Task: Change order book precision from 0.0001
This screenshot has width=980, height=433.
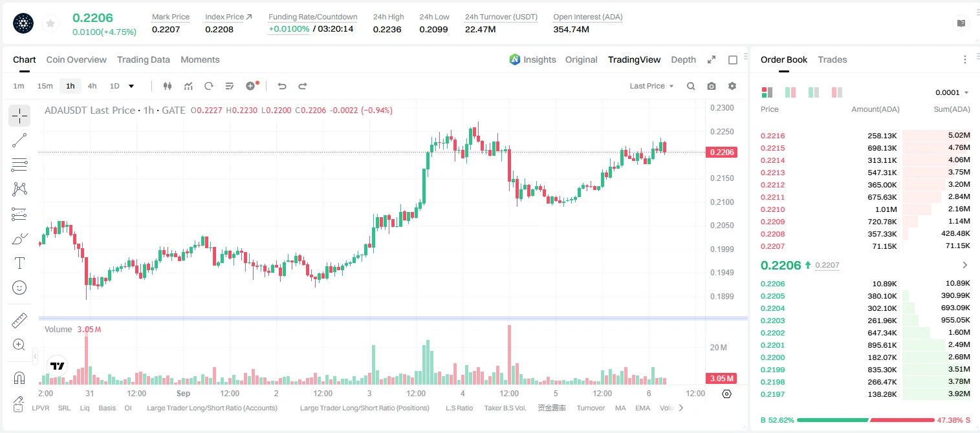Action: point(952,92)
